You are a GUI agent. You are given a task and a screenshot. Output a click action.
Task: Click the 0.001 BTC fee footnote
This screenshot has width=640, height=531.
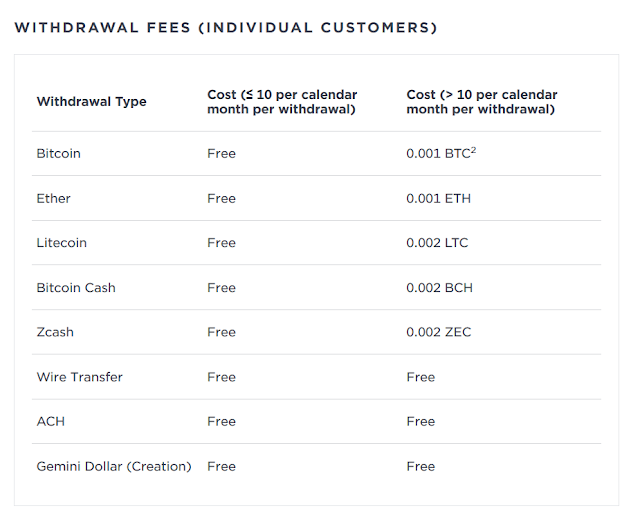473,150
